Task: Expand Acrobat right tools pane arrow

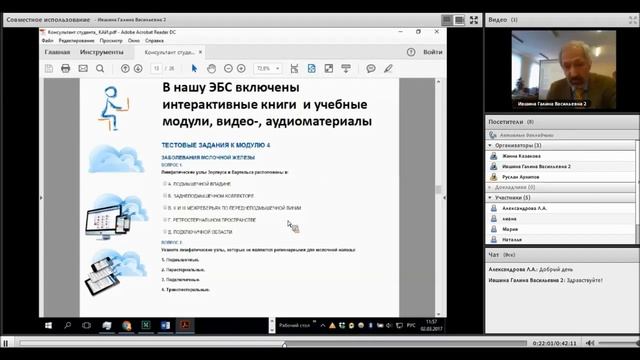Action: pyautogui.click(x=444, y=198)
